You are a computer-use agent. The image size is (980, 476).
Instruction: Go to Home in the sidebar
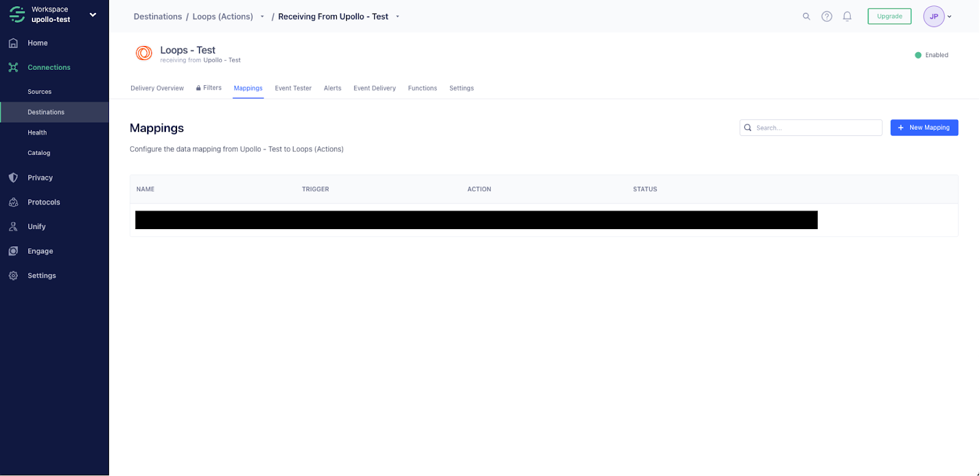tap(37, 43)
